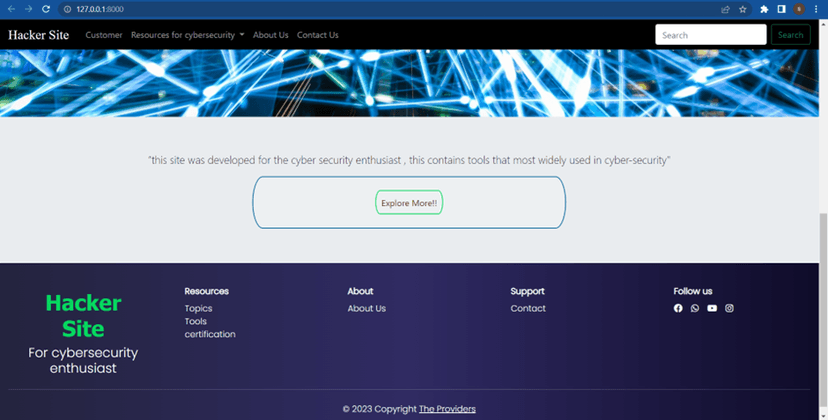This screenshot has width=828, height=420.
Task: Click the For cybersecurity enthusiast tagline
Action: (83, 360)
